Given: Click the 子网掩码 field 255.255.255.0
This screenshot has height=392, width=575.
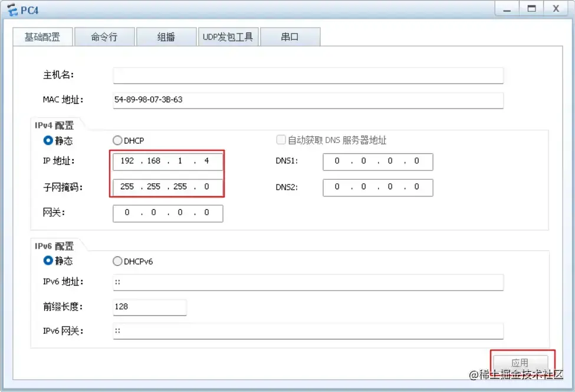Looking at the screenshot, I should pos(168,187).
